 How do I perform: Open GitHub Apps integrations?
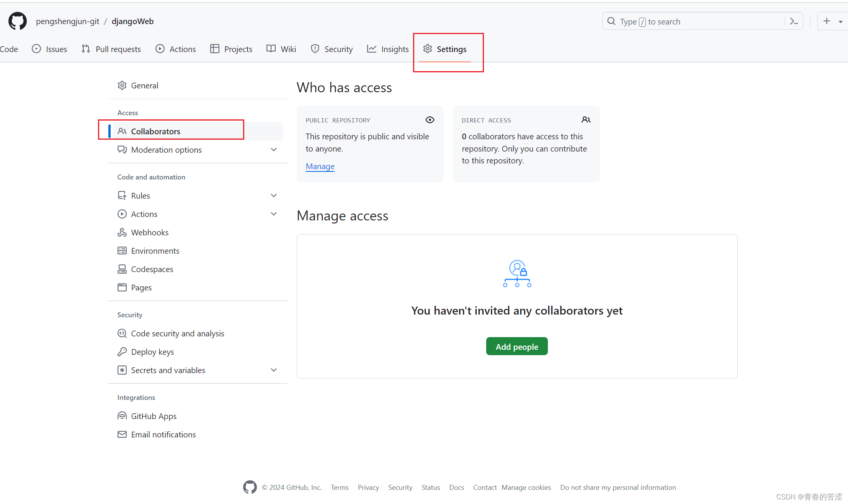(x=154, y=416)
